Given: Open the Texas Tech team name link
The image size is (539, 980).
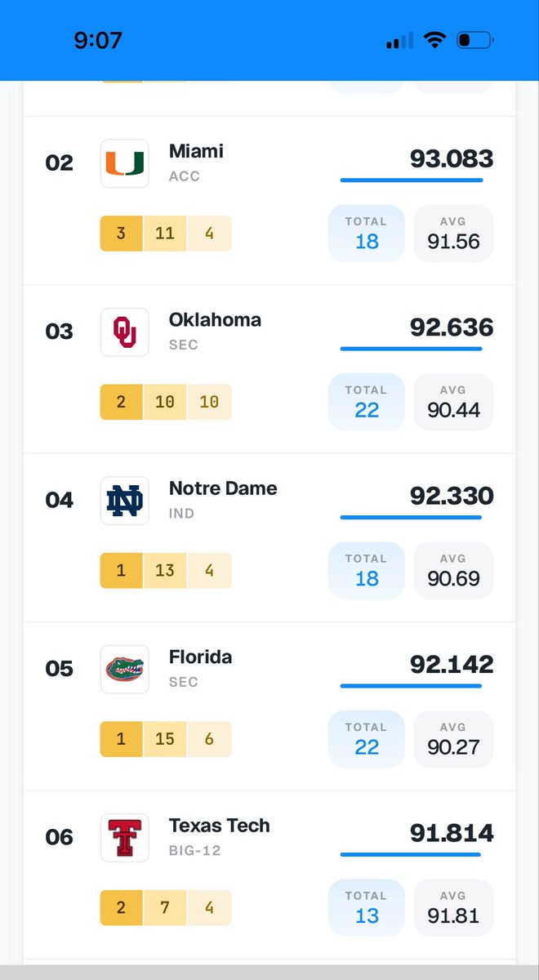Looking at the screenshot, I should point(220,826).
